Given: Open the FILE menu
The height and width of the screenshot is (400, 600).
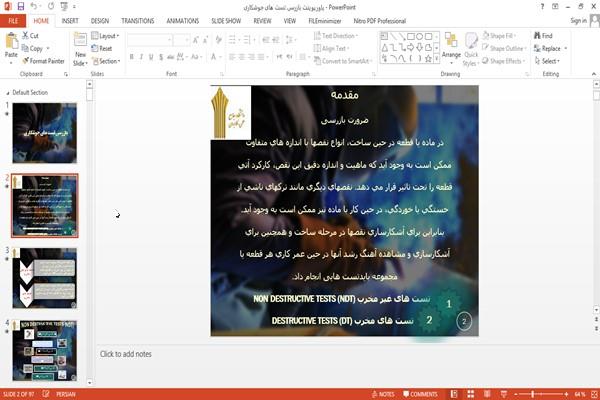Looking at the screenshot, I should [x=13, y=21].
